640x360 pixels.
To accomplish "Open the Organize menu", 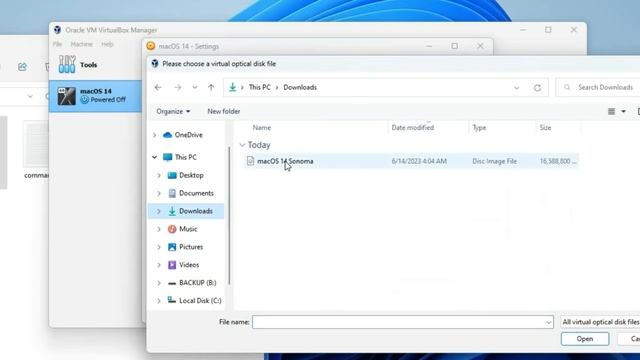I will click(x=173, y=111).
